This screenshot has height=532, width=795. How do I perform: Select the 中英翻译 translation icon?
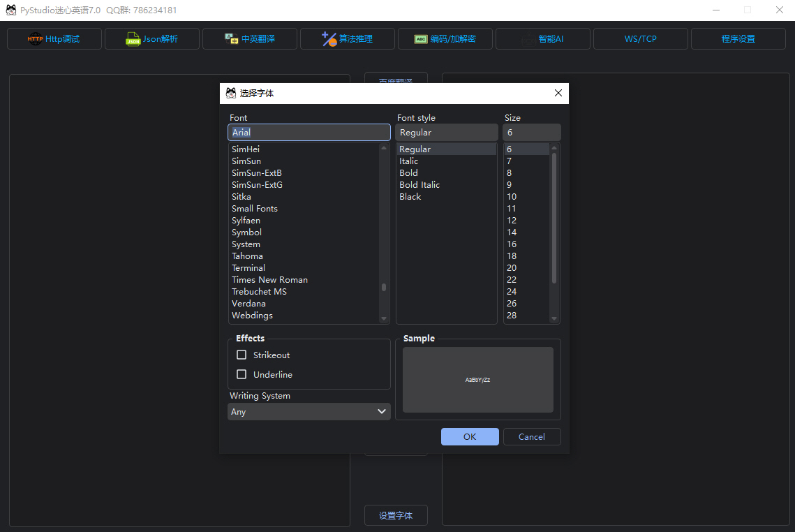click(231, 39)
